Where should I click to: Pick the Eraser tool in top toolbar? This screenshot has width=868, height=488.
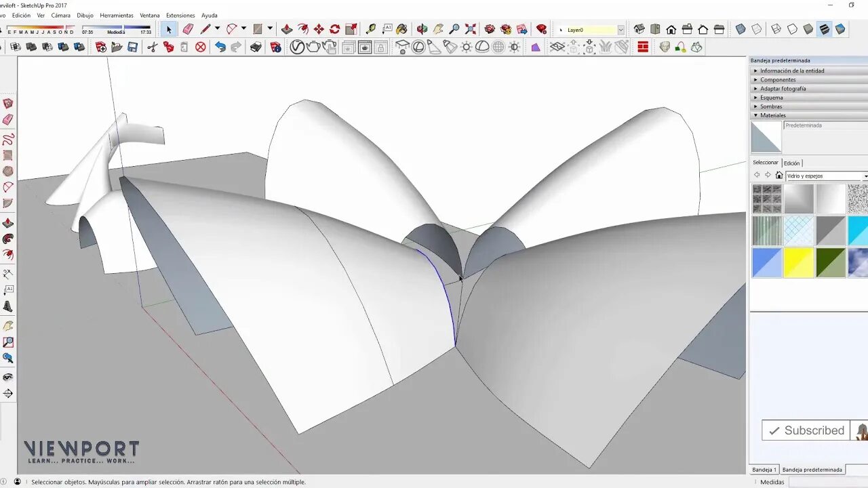tap(188, 29)
